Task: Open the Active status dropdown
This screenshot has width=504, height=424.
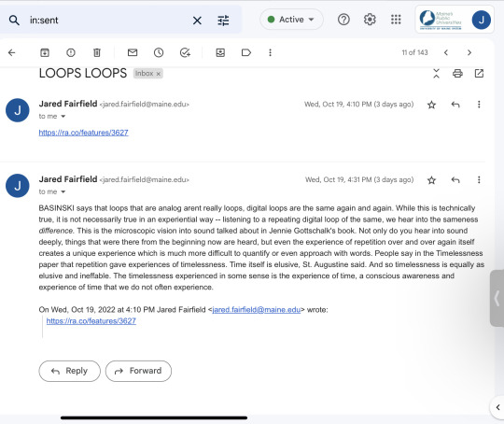Action: 291,20
